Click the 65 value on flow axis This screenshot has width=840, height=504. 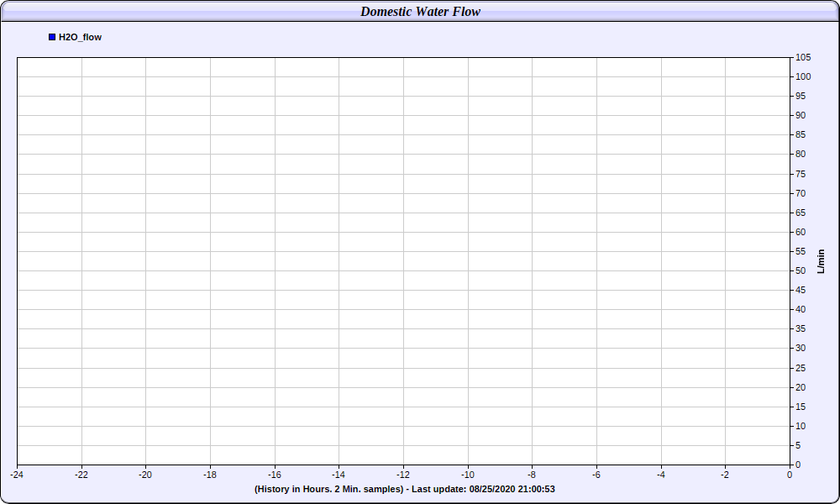pyautogui.click(x=801, y=213)
